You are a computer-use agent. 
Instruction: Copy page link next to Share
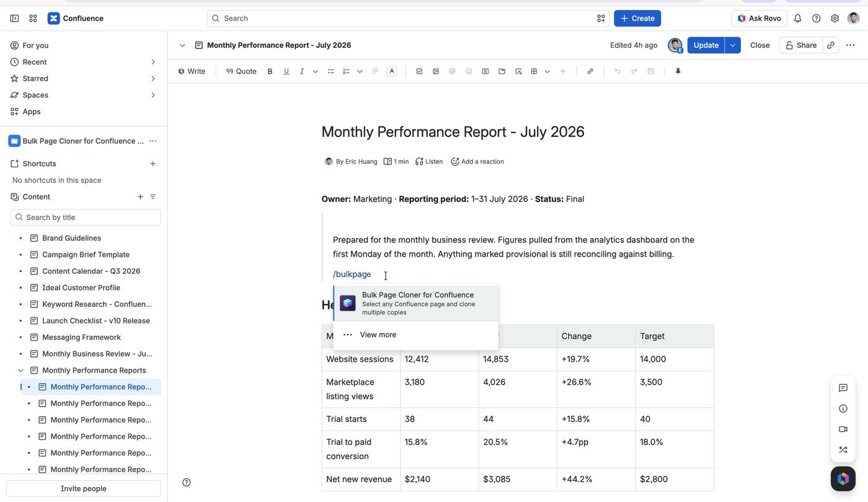coord(831,45)
